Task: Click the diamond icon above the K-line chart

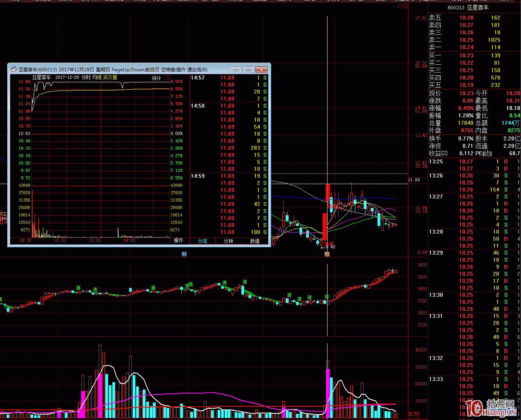Action: click(x=400, y=6)
